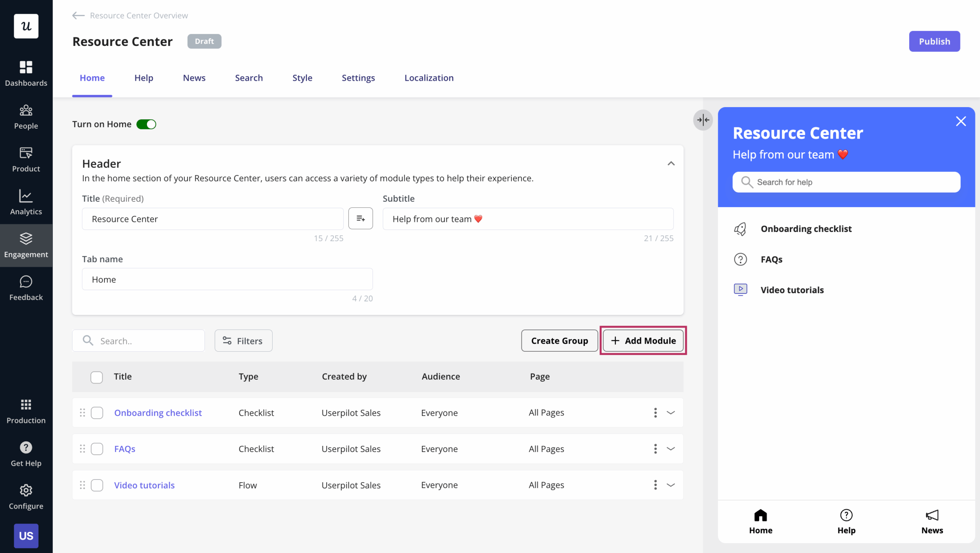The image size is (980, 553).
Task: Click the Search for help field in the preview
Action: [x=846, y=182]
